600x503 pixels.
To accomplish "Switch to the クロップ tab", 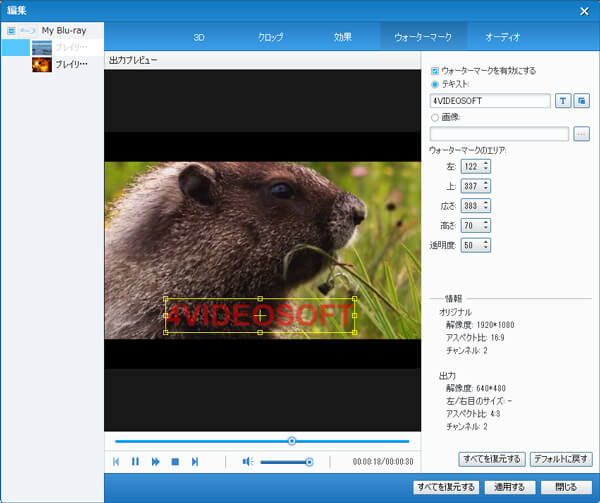I will coord(271,36).
